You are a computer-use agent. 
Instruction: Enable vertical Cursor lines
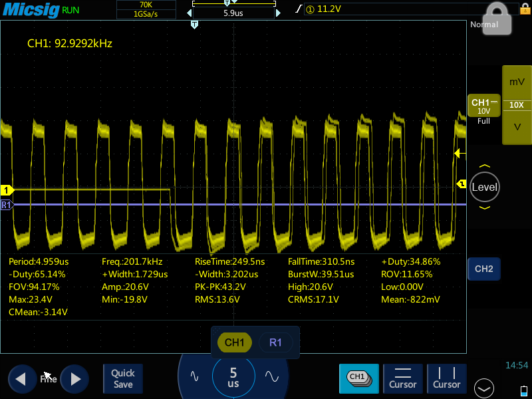pyautogui.click(x=446, y=378)
